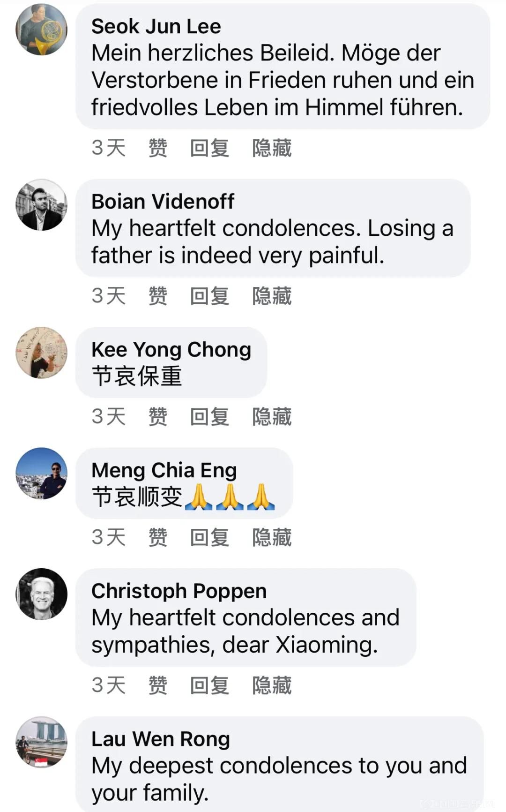
Task: Open the Boian Videnoff name link
Action: point(163,202)
